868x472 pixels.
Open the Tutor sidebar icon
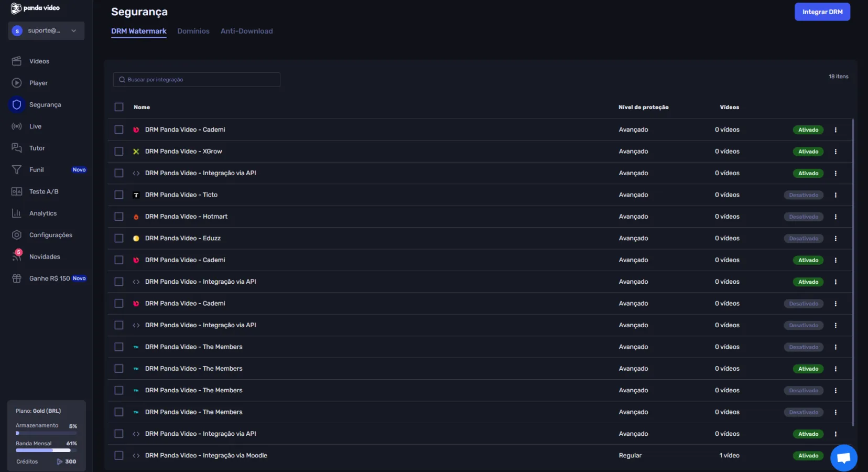point(17,148)
